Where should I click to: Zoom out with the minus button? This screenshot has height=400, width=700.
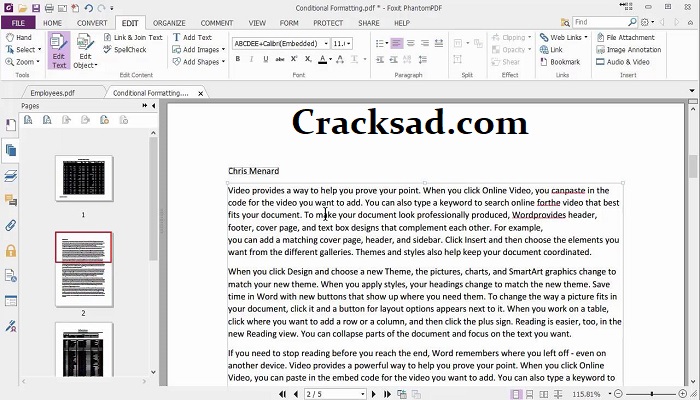tap(618, 394)
